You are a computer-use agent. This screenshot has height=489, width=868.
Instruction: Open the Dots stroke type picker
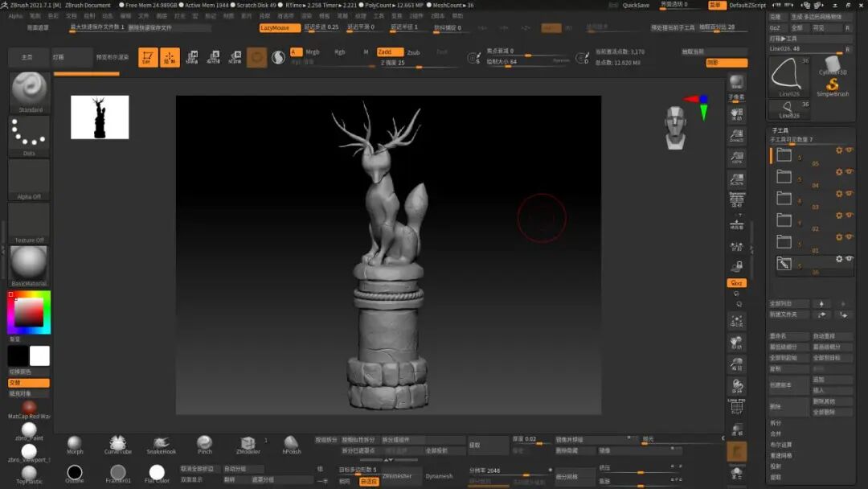click(30, 136)
